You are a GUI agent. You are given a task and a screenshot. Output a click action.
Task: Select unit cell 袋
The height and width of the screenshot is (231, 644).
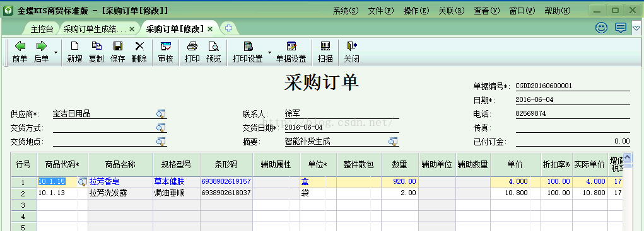tap(319, 193)
